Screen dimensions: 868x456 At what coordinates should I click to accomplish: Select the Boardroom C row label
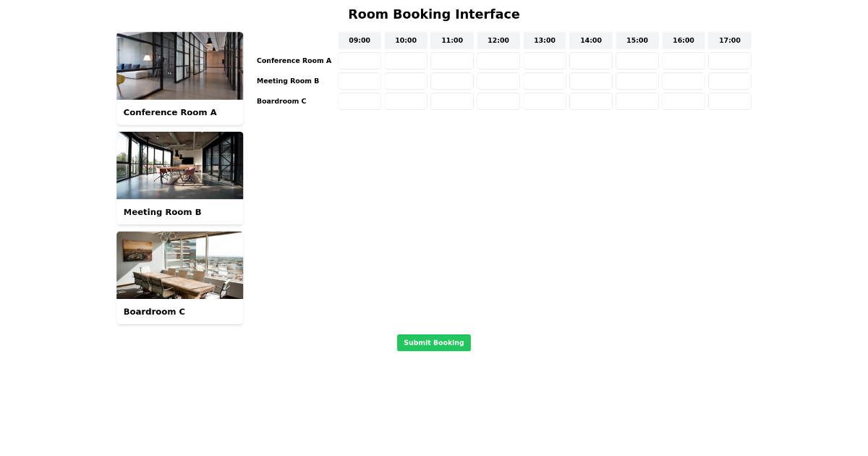(281, 101)
